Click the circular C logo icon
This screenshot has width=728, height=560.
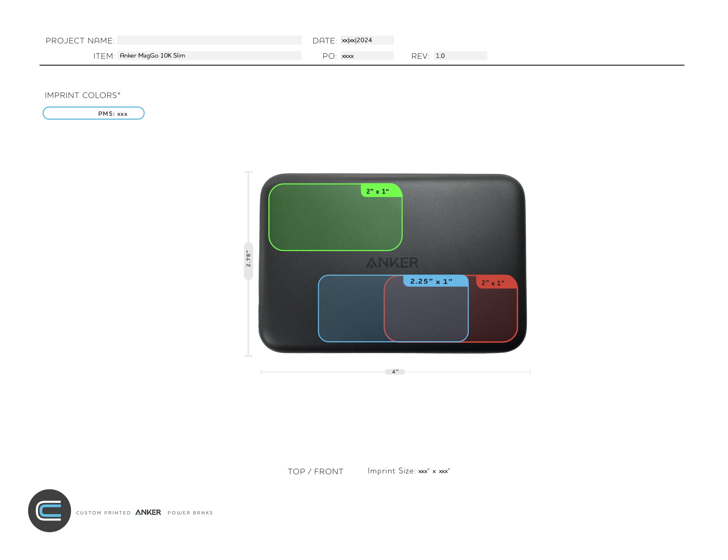pyautogui.click(x=49, y=510)
